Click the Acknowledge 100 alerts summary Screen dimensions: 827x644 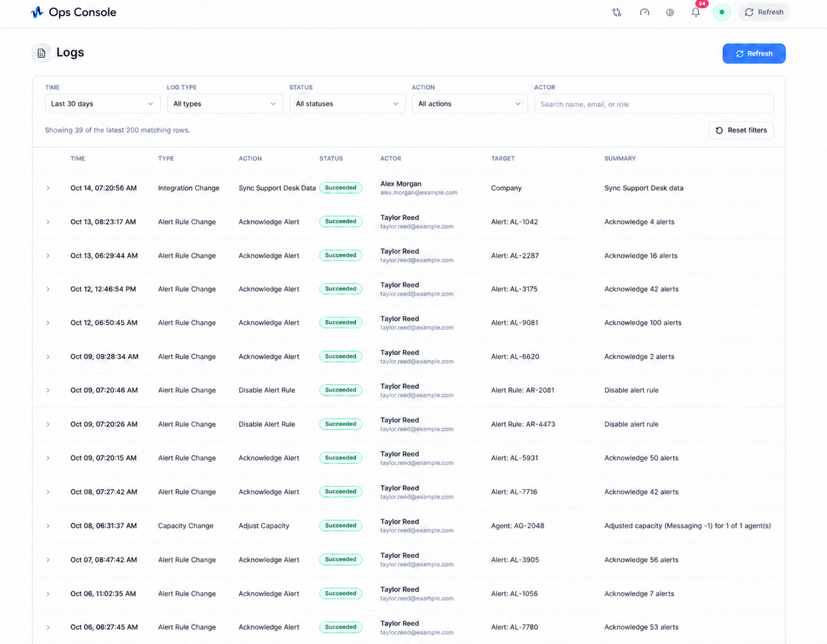point(643,323)
